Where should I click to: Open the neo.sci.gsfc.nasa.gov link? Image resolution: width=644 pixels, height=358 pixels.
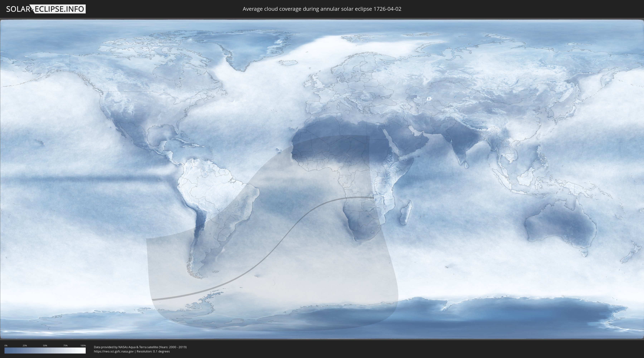tap(114, 351)
